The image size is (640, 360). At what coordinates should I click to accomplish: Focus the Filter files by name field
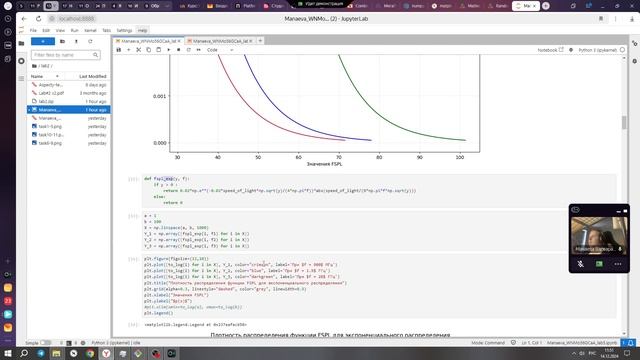[x=65, y=55]
